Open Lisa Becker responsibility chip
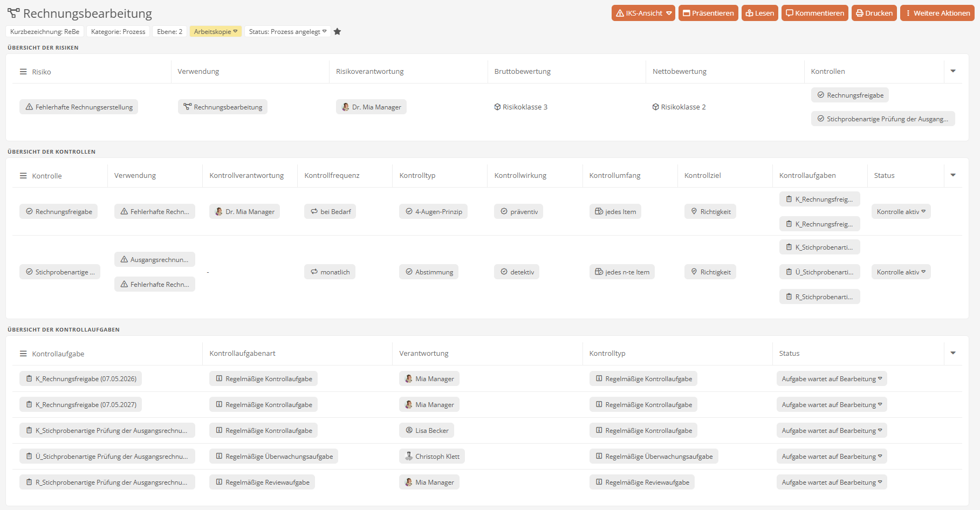 click(427, 430)
